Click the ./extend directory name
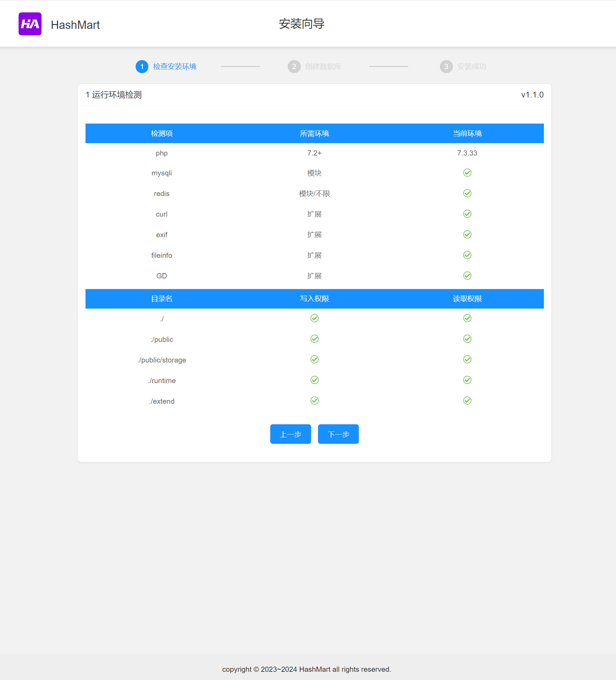The image size is (616, 680). point(162,401)
